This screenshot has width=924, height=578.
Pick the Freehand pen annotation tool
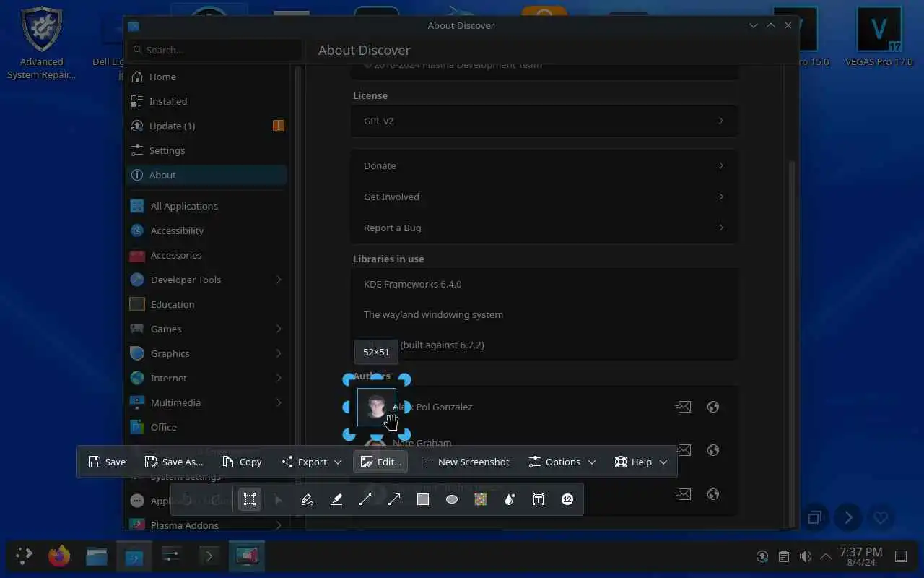point(308,499)
